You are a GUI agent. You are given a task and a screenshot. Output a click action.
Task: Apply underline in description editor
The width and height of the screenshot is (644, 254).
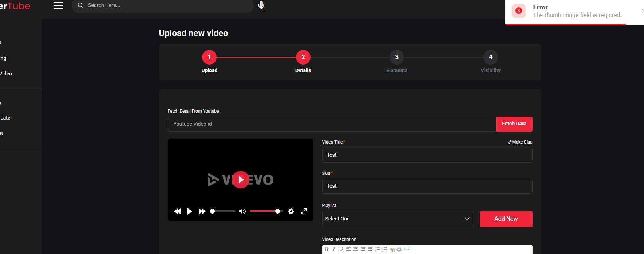pos(341,249)
